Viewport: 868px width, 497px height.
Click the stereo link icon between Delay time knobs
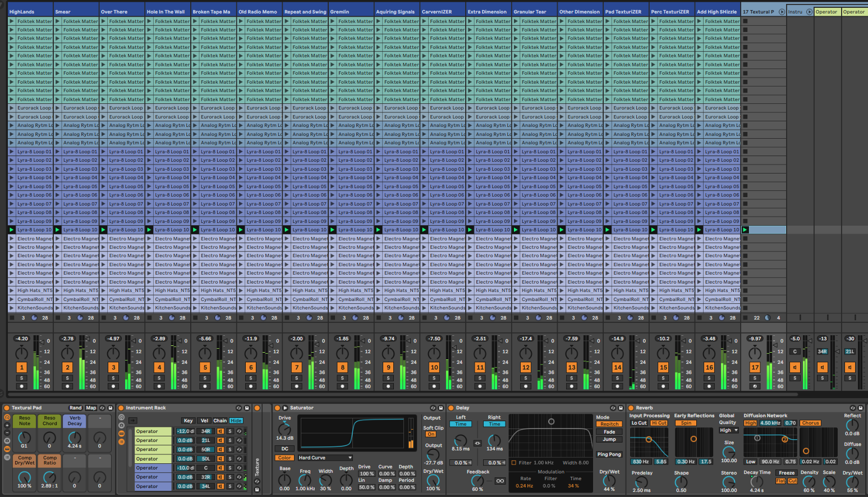477,443
